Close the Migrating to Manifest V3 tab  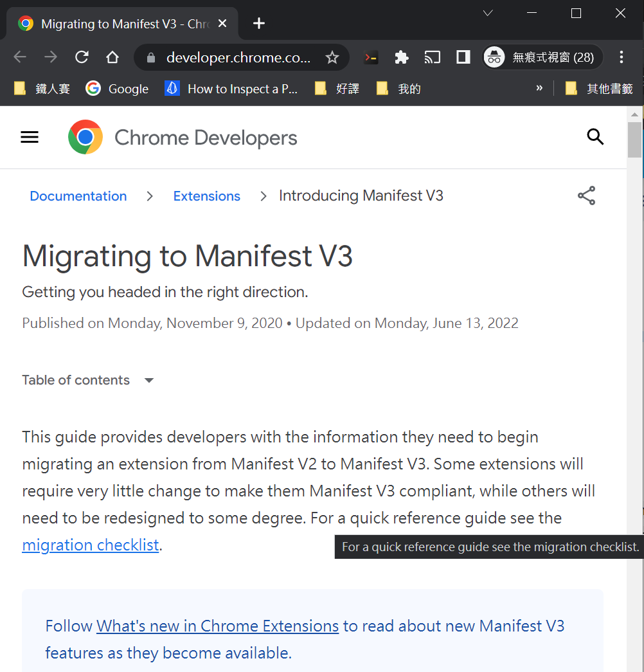point(222,24)
